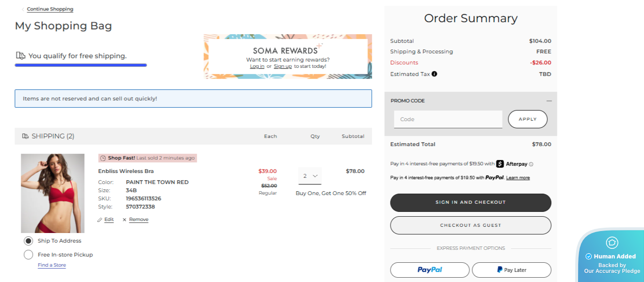Select Free In-store Pickup radio option

tap(28, 255)
